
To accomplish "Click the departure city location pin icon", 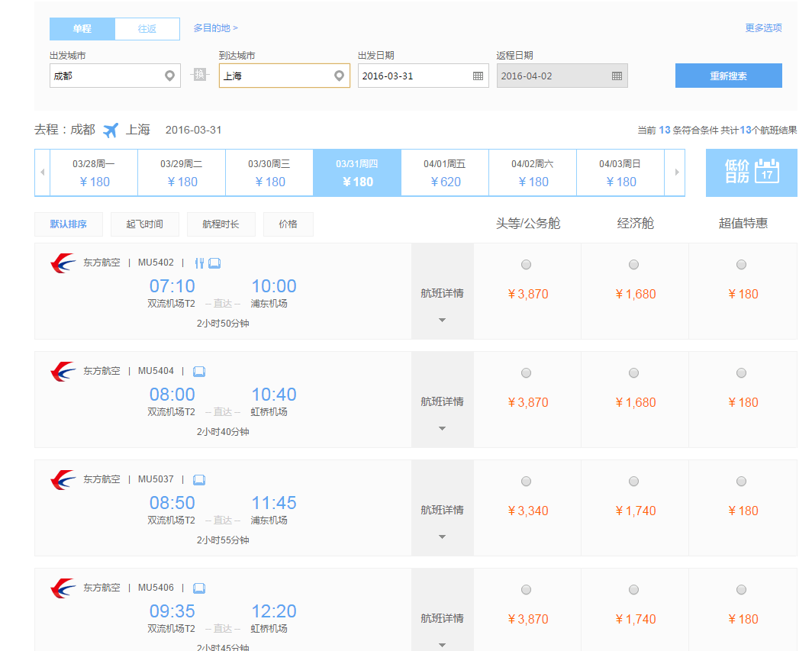I will tap(169, 76).
